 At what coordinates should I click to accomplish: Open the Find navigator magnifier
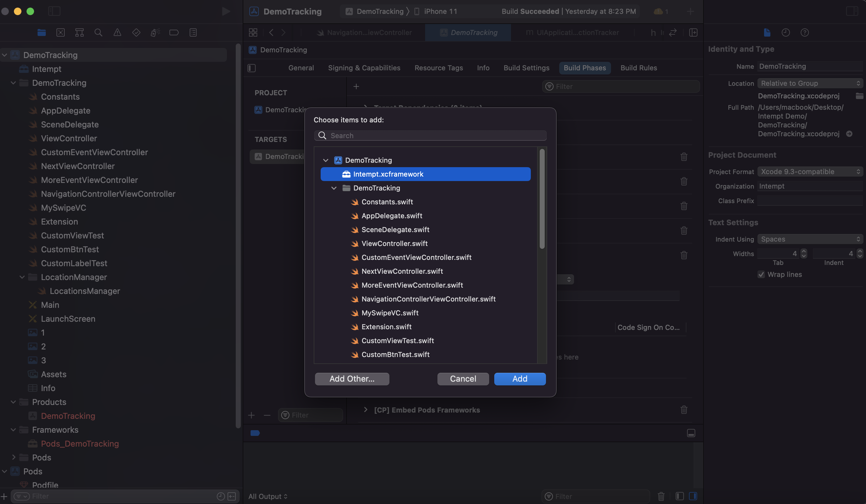click(x=98, y=32)
